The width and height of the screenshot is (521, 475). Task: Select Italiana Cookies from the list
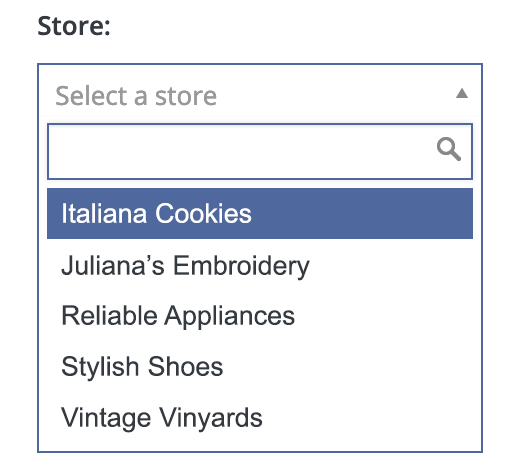260,213
